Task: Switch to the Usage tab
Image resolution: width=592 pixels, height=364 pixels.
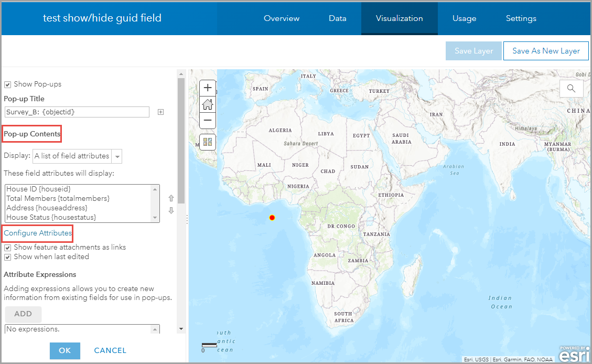Action: [465, 18]
